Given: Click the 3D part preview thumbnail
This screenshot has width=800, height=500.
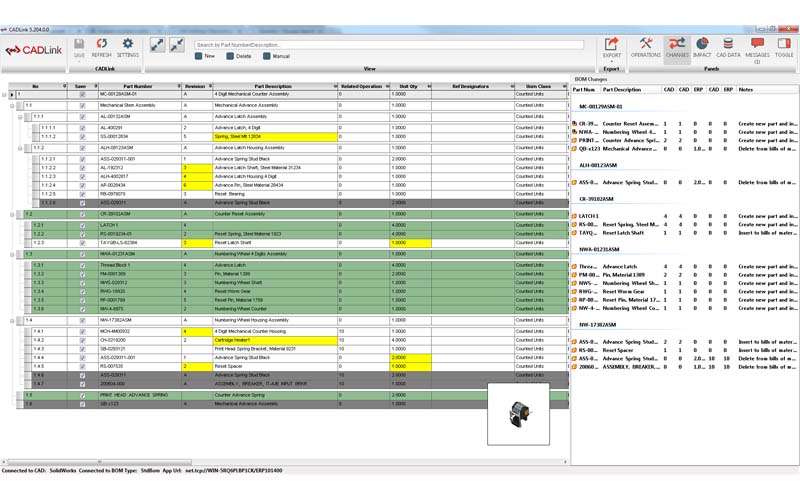Looking at the screenshot, I should point(518,414).
